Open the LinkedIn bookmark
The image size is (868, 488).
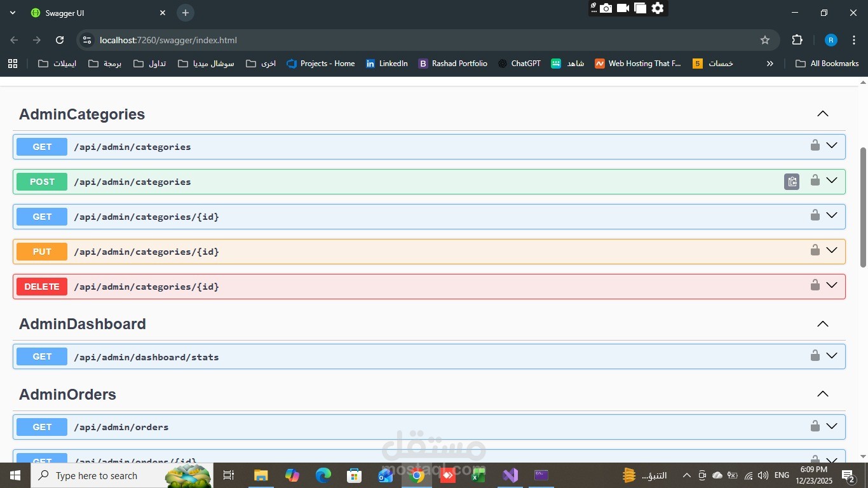point(387,64)
